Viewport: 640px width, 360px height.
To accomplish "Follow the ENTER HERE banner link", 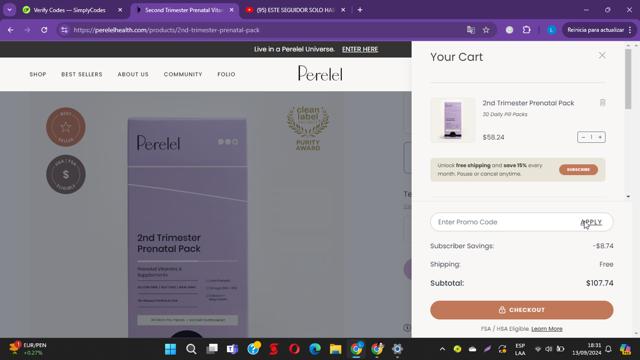I will point(360,49).
